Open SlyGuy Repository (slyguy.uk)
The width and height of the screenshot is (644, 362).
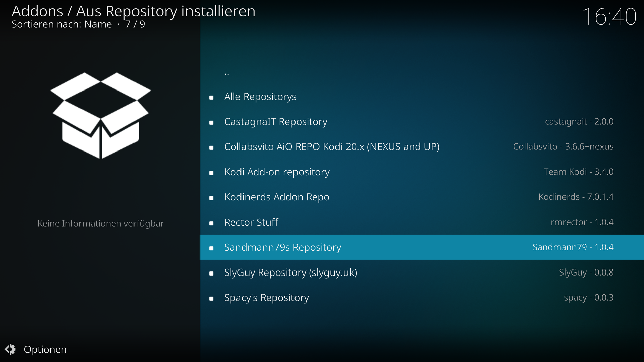pyautogui.click(x=422, y=273)
